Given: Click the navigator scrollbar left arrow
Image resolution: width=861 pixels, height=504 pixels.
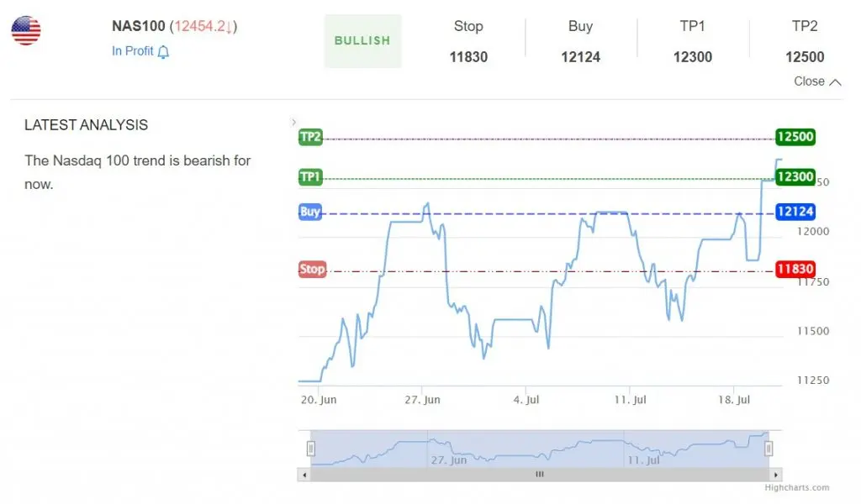Looking at the screenshot, I should coord(304,475).
